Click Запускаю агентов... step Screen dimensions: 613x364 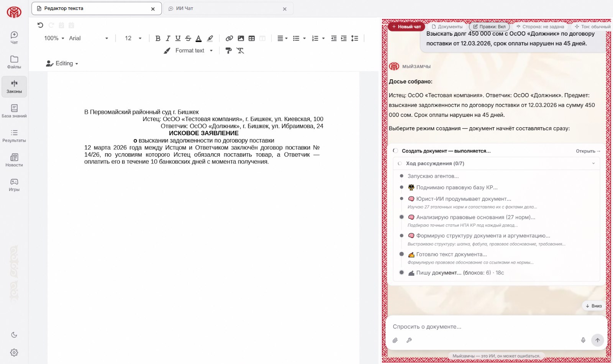tap(433, 176)
